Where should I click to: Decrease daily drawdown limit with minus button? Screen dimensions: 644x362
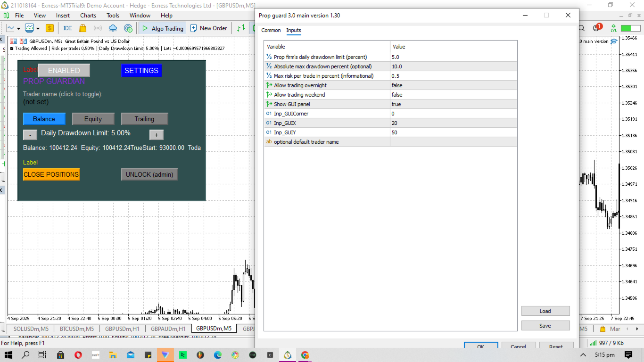pyautogui.click(x=30, y=135)
